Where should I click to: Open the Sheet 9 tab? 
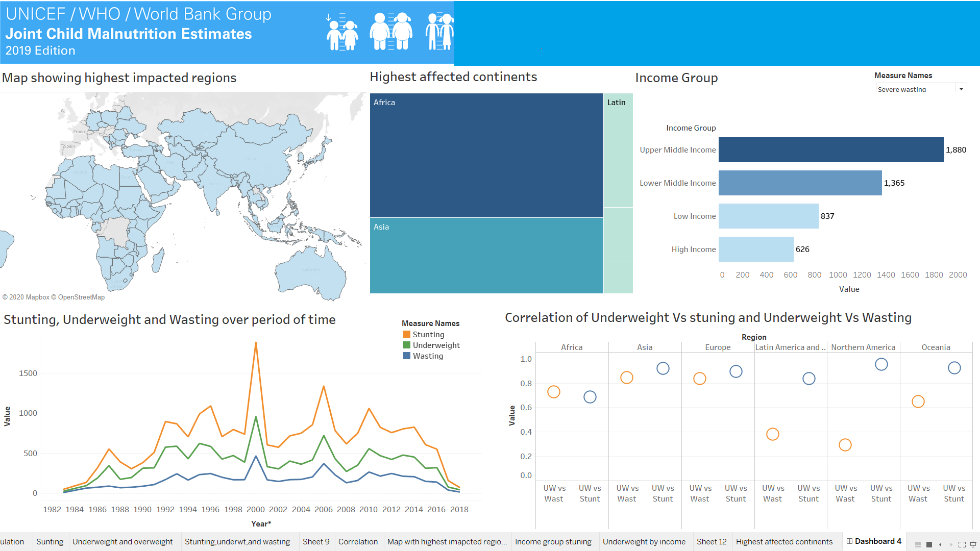point(316,541)
